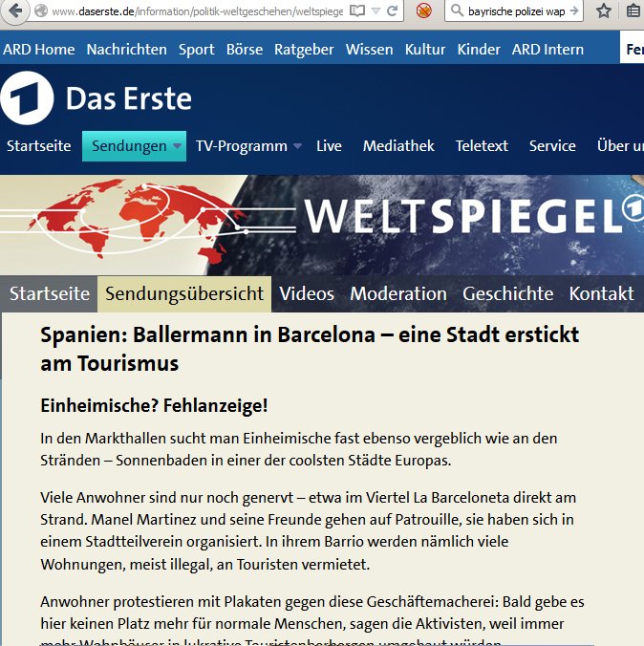Open reader view book icon in address bar
The image size is (644, 646).
tap(356, 11)
